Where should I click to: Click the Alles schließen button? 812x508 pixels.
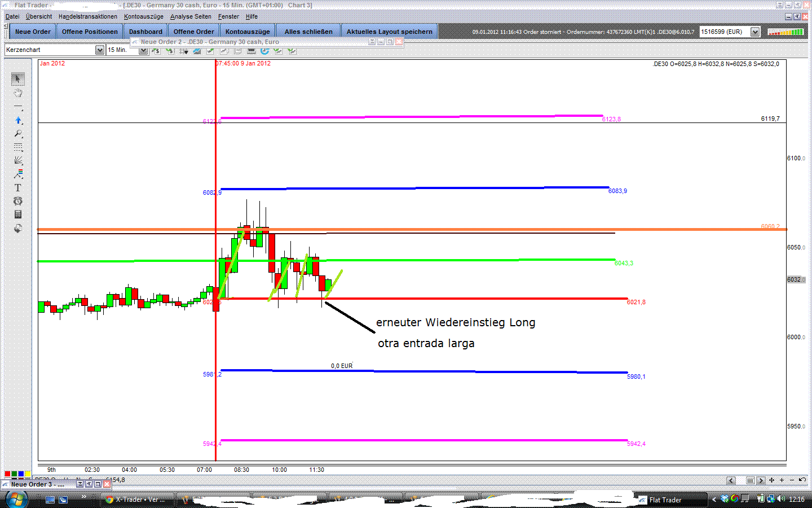308,32
